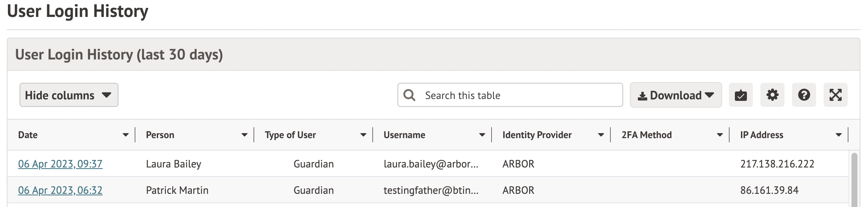Click the table's vertical scrollbar

tap(854, 180)
